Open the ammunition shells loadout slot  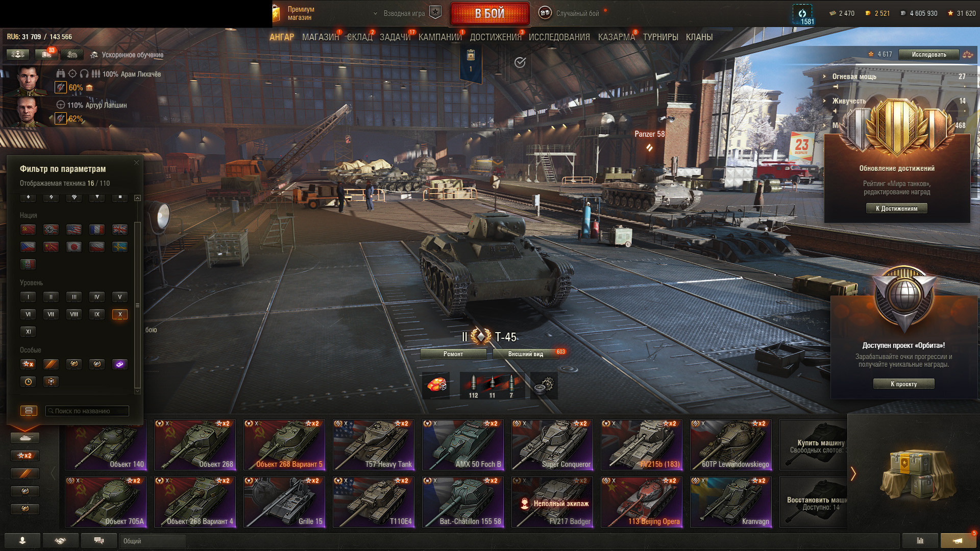click(x=492, y=386)
